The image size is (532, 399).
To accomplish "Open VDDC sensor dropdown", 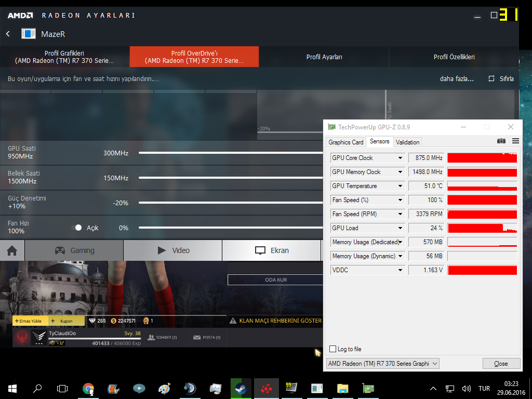I will pyautogui.click(x=401, y=270).
